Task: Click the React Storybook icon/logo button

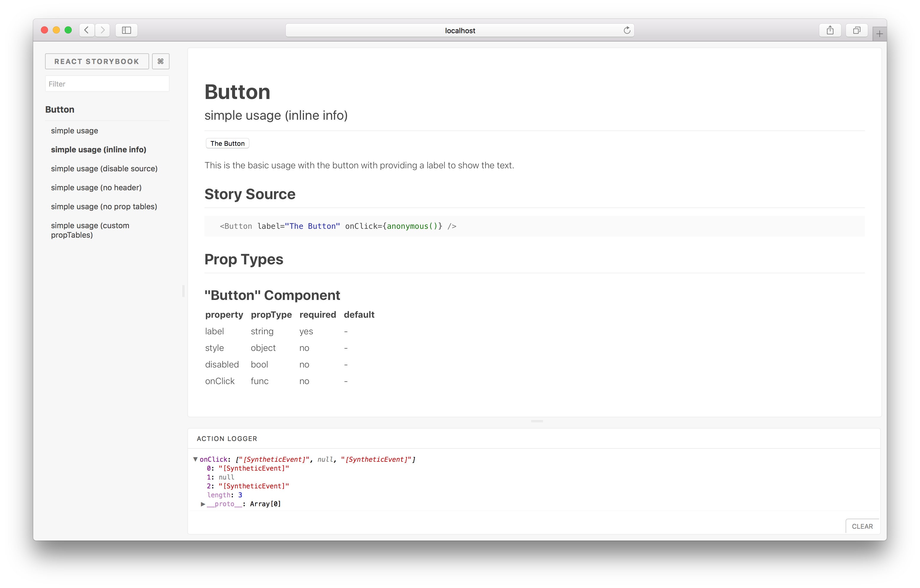Action: tap(96, 61)
